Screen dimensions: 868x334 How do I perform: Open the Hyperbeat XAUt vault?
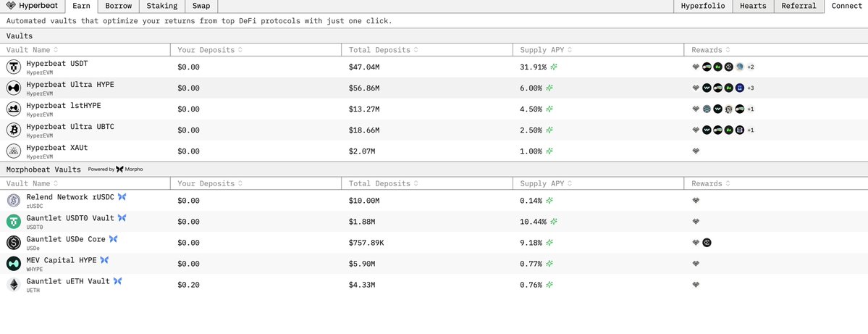pyautogui.click(x=434, y=151)
